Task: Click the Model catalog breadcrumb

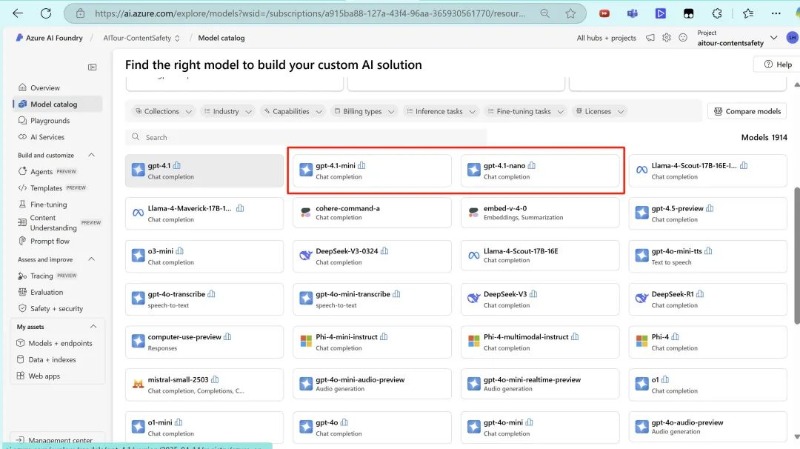Action: (x=221, y=38)
